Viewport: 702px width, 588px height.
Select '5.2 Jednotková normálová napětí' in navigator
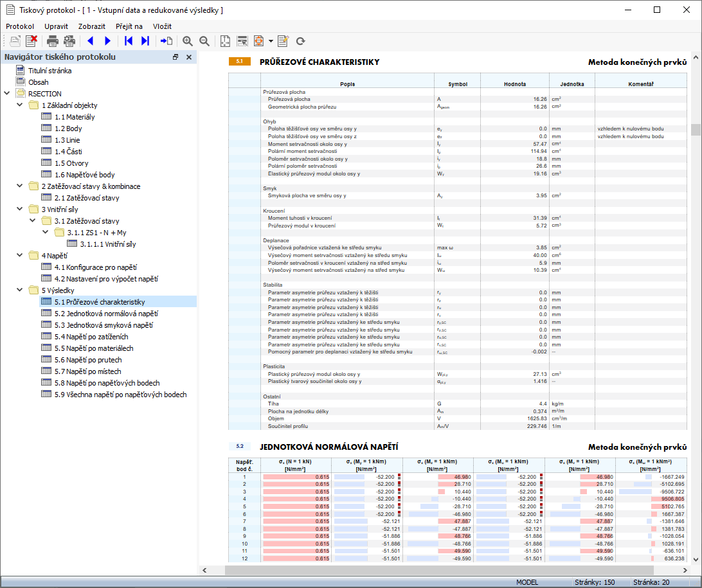click(x=106, y=314)
